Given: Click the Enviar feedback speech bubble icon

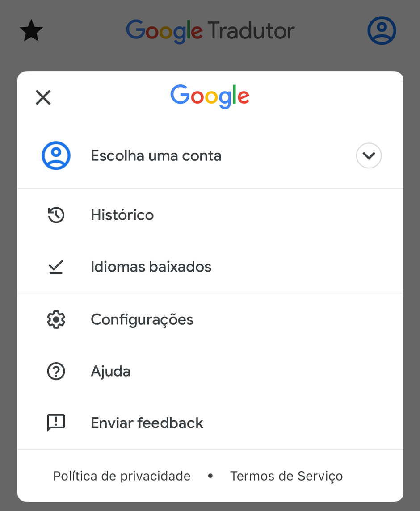Looking at the screenshot, I should pos(56,423).
